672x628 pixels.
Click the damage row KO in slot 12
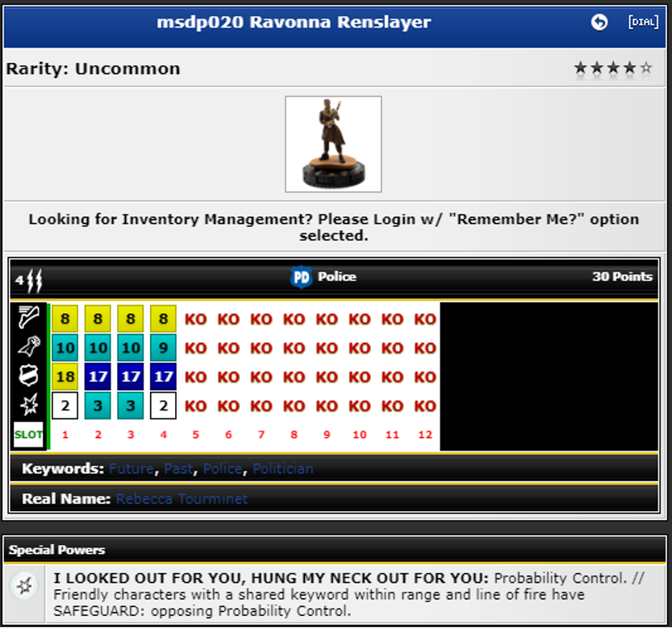point(425,405)
